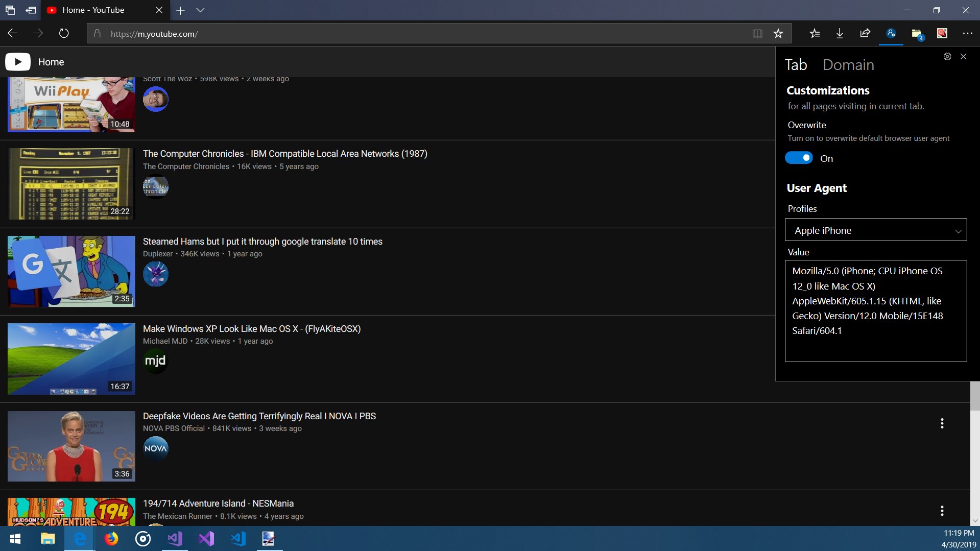Viewport: 980px width, 551px height.
Task: Click the red extension icon in toolbar
Action: pyautogui.click(x=942, y=34)
